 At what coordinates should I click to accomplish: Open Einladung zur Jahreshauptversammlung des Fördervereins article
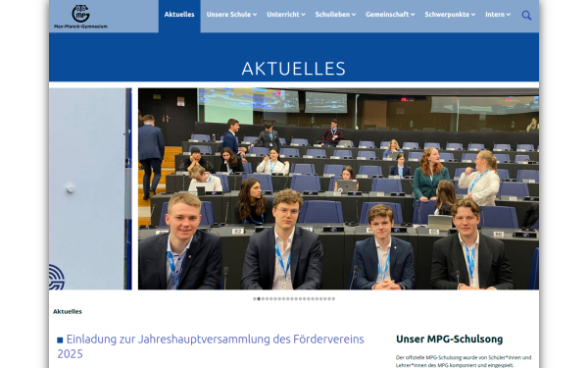pos(211,346)
